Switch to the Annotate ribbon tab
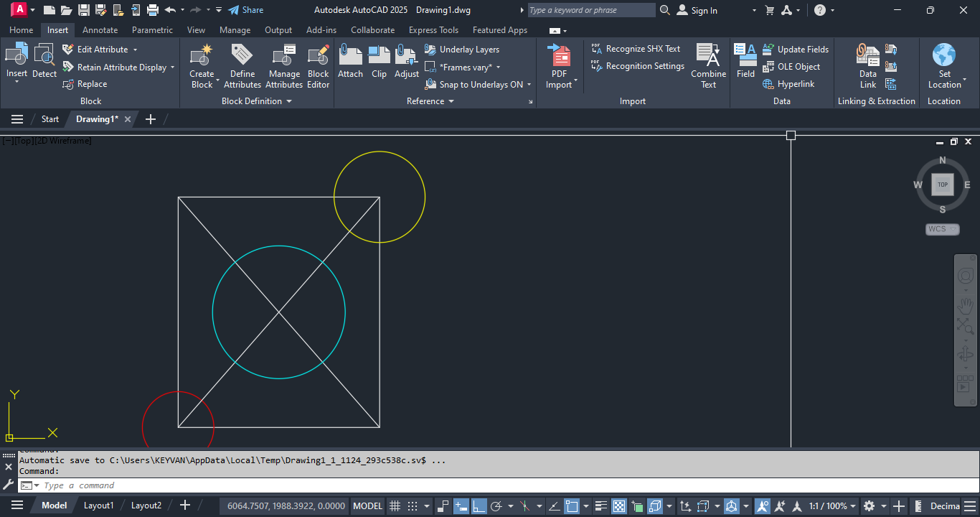 100,30
